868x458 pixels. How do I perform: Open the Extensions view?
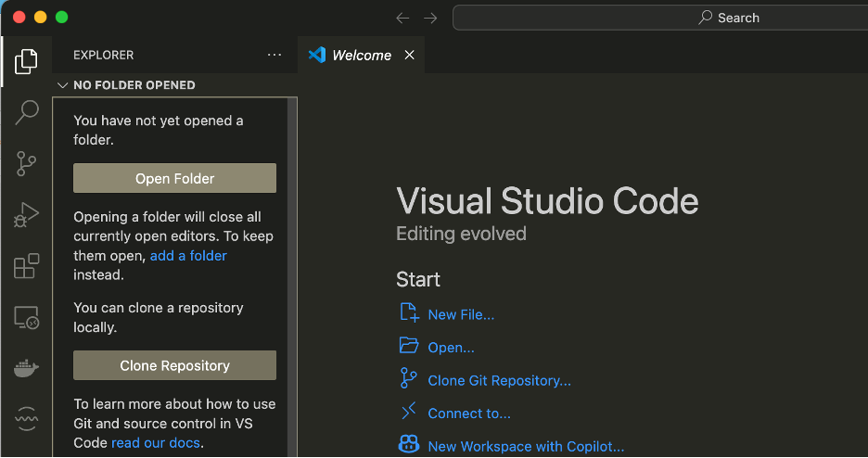pos(26,267)
